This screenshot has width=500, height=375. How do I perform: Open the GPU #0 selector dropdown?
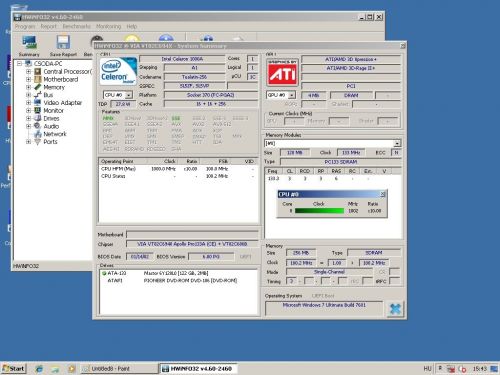coord(292,95)
